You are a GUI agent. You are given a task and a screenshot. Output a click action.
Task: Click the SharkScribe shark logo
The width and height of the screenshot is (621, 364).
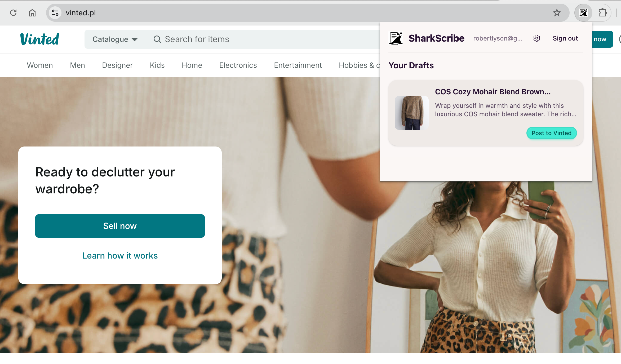coord(396,38)
